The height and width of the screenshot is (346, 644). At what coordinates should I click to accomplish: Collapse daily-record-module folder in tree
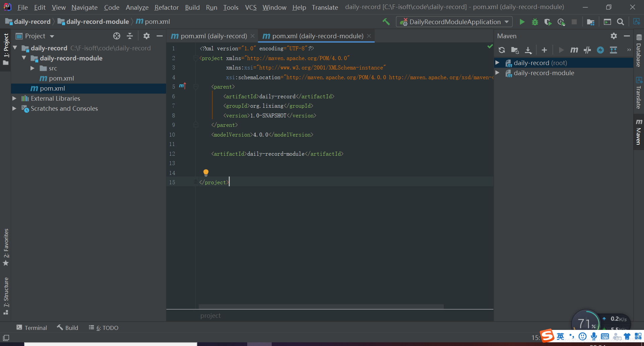coord(24,58)
